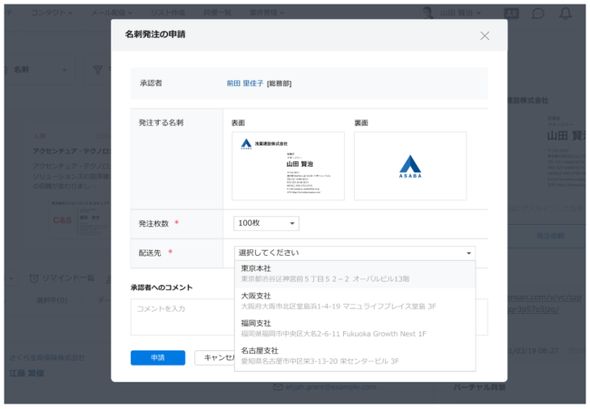
Task: Open approver 前田 里佳子 link
Action: 245,83
